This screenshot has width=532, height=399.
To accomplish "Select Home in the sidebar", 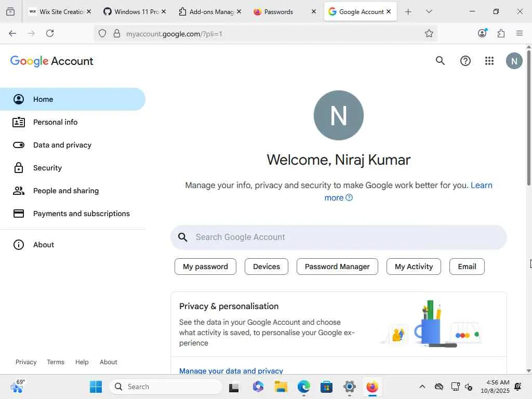I will click(73, 99).
